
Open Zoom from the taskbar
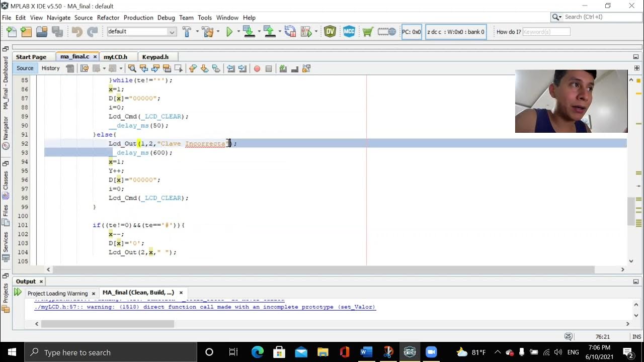[x=431, y=352]
